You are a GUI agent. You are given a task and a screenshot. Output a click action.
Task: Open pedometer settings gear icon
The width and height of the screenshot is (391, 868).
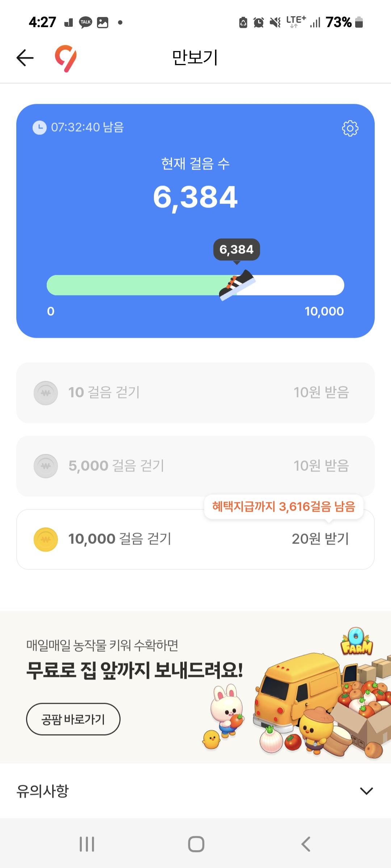coord(350,128)
